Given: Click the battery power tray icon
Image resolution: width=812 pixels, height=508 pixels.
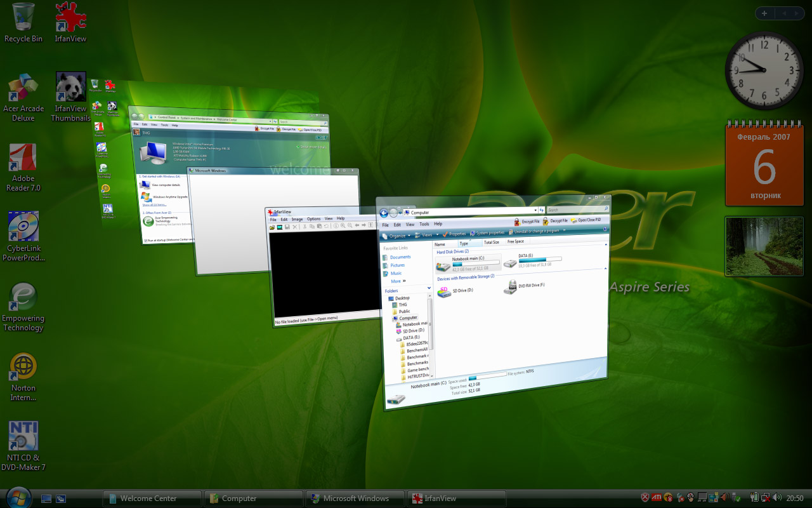Looking at the screenshot, I should point(755,498).
